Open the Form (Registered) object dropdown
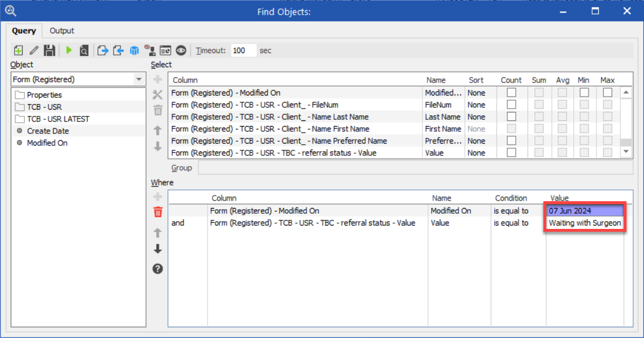This screenshot has width=644, height=338. (139, 79)
